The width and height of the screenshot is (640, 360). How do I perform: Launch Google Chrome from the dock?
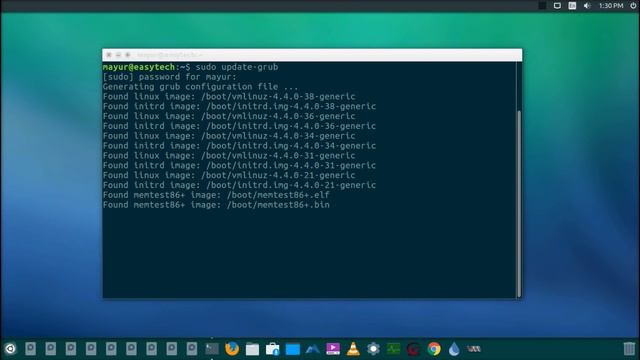pos(434,349)
